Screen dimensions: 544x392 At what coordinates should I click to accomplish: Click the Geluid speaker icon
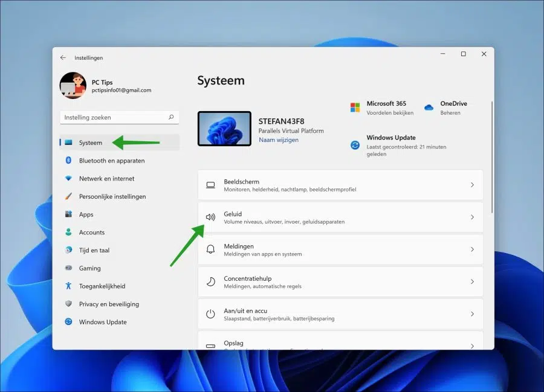(210, 217)
